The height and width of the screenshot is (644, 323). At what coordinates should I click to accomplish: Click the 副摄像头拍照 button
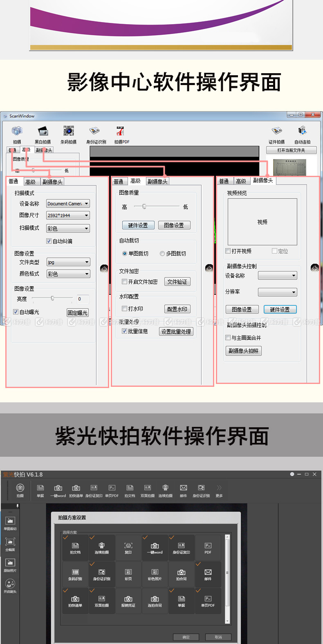pyautogui.click(x=243, y=351)
